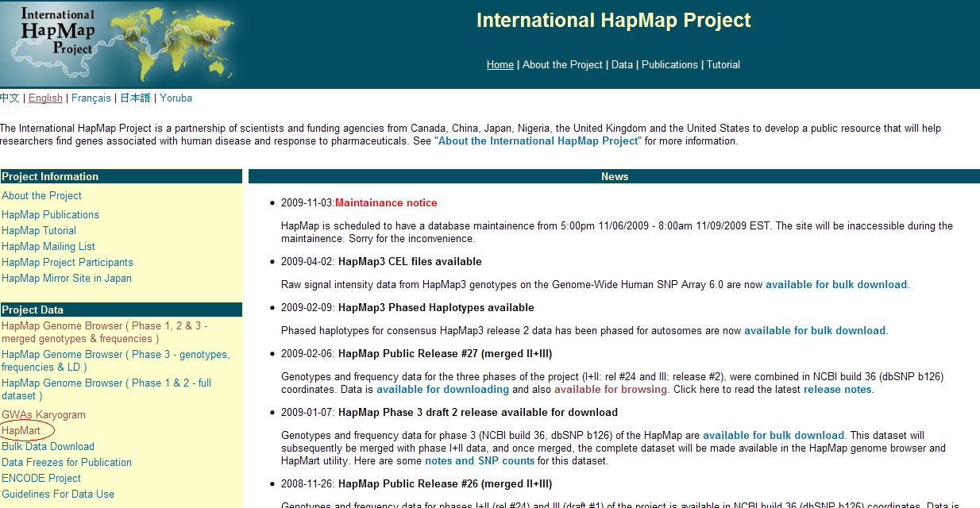The height and width of the screenshot is (508, 980).
Task: Open the HapMap Publications sidebar link
Action: pyautogui.click(x=51, y=215)
